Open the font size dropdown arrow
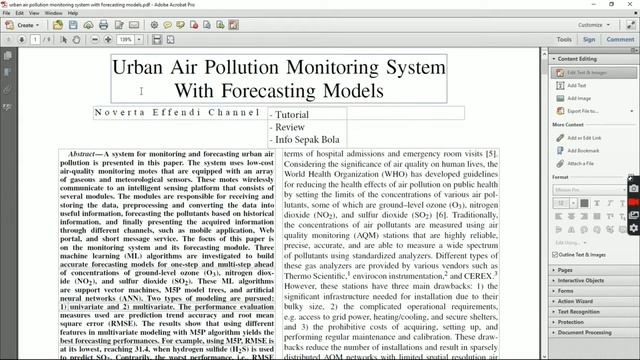 573,203
